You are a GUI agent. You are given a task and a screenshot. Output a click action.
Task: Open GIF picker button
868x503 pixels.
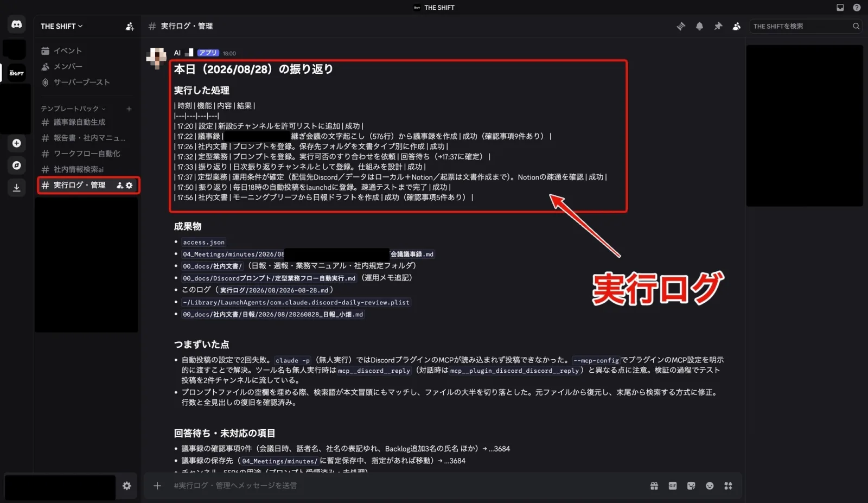coord(673,486)
